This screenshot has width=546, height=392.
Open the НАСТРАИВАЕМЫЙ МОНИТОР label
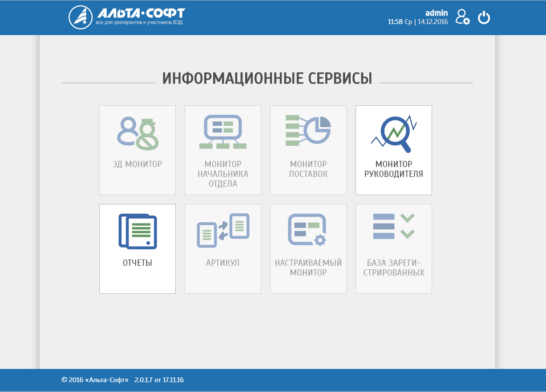[x=308, y=268]
